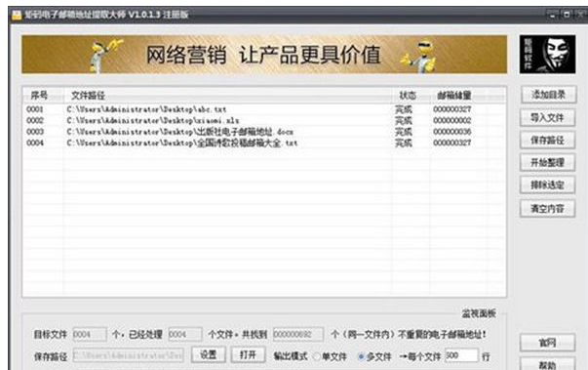Select row 0003 with the .docx file
This screenshot has width=588, height=370.
(x=264, y=132)
